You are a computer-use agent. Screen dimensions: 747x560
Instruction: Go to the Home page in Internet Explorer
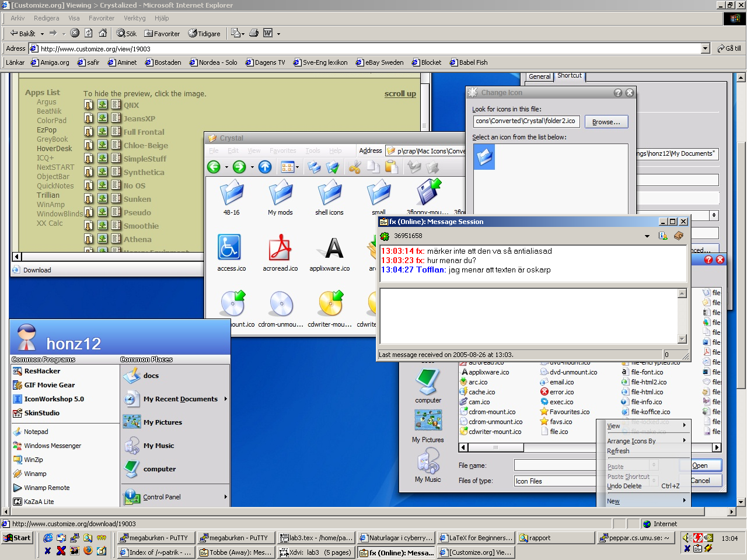click(x=103, y=33)
